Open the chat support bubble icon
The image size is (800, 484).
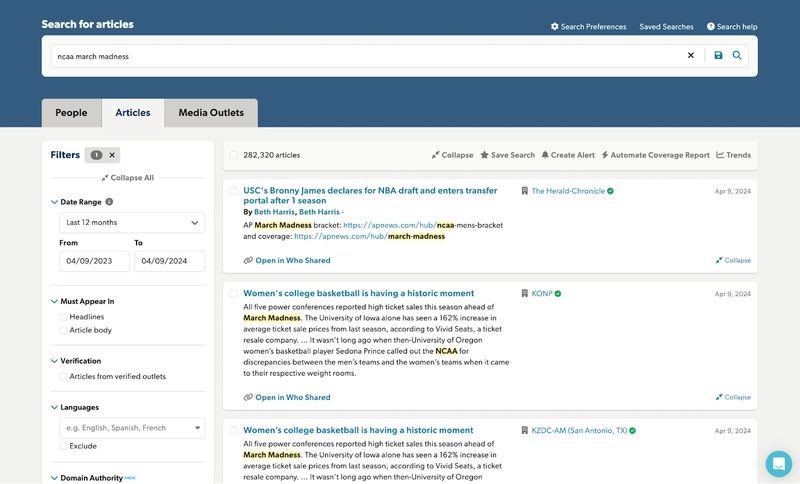778,463
